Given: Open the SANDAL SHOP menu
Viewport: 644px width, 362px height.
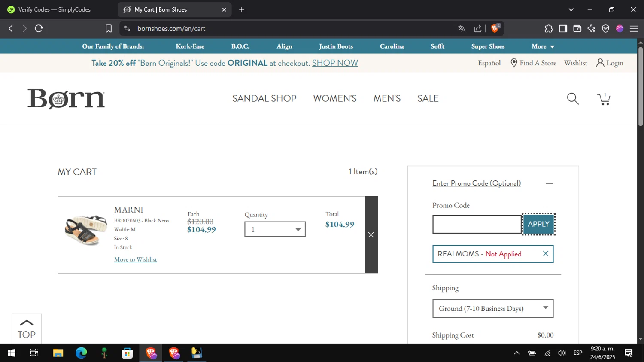Looking at the screenshot, I should pos(264,98).
